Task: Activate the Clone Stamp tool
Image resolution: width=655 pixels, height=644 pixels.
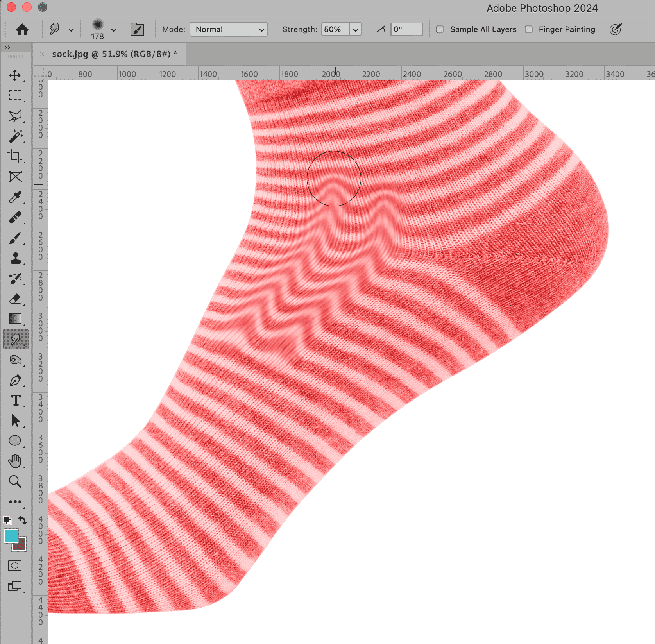Action: [15, 258]
